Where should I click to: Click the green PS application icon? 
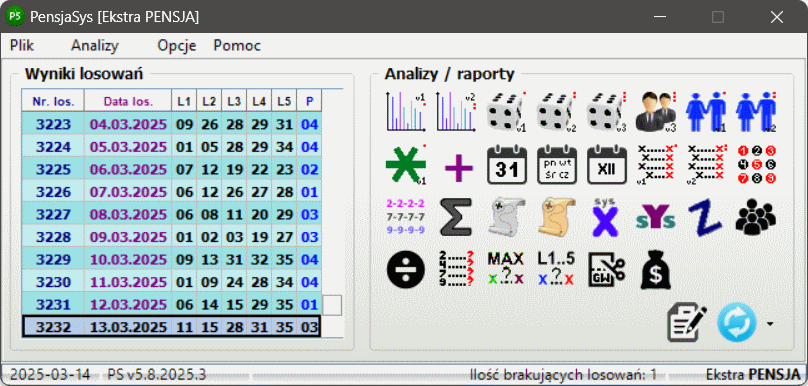(15, 15)
